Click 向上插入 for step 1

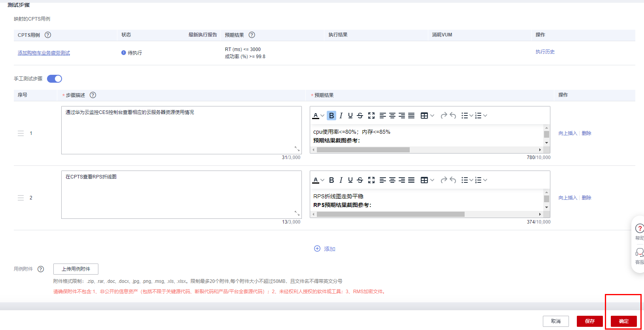click(568, 133)
